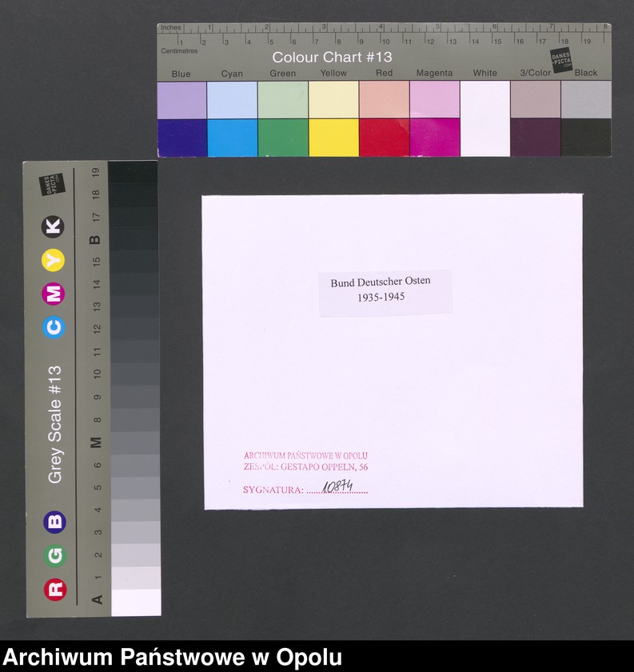Click the handwritten signature number 10874

click(337, 486)
